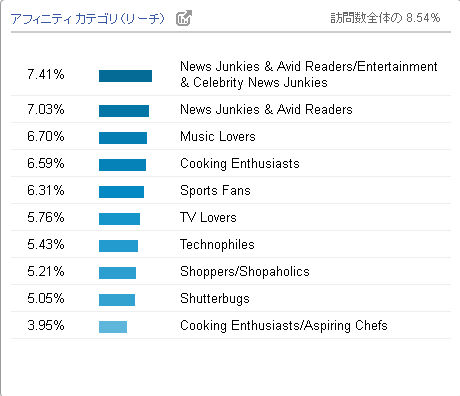The width and height of the screenshot is (460, 396).
Task: Click the アフィニティ カテゴリ(リーチ) title link
Action: point(88,18)
